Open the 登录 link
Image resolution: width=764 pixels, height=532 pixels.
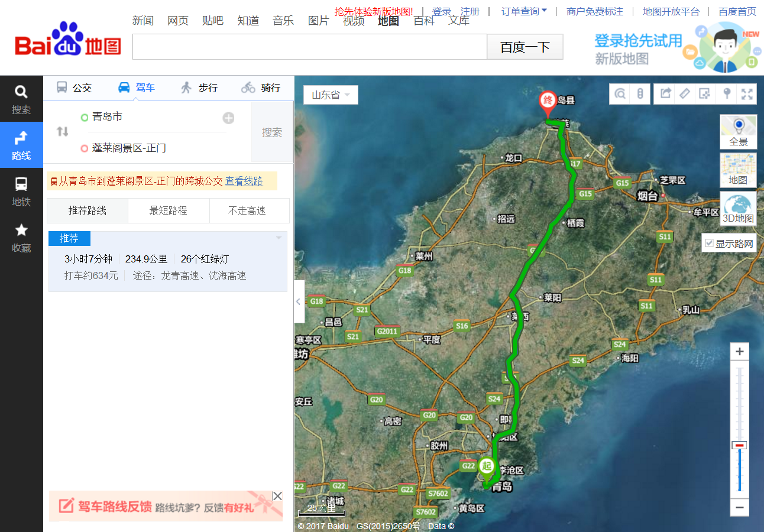tap(442, 11)
